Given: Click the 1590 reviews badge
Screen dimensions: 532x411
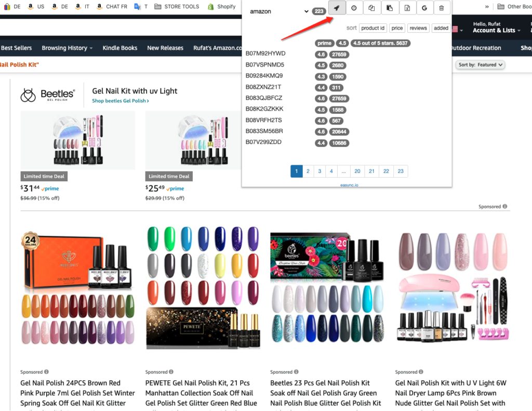Looking at the screenshot, I should point(338,77).
